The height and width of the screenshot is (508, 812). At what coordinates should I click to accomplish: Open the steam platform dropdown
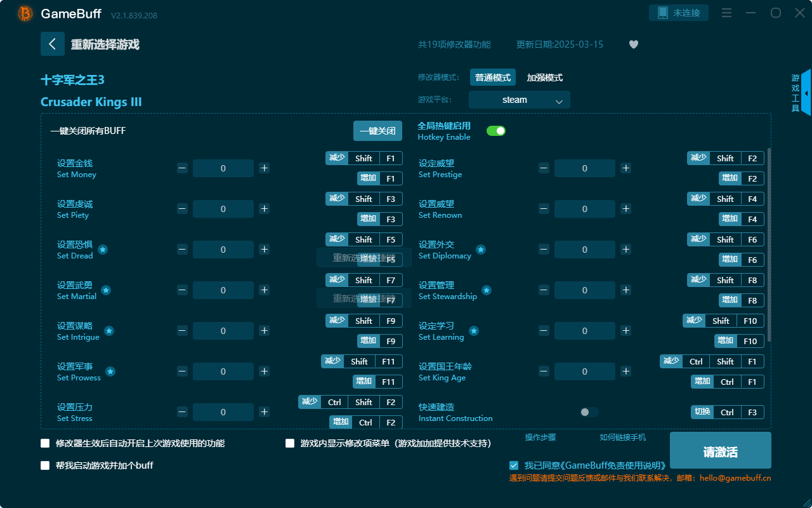click(x=519, y=100)
